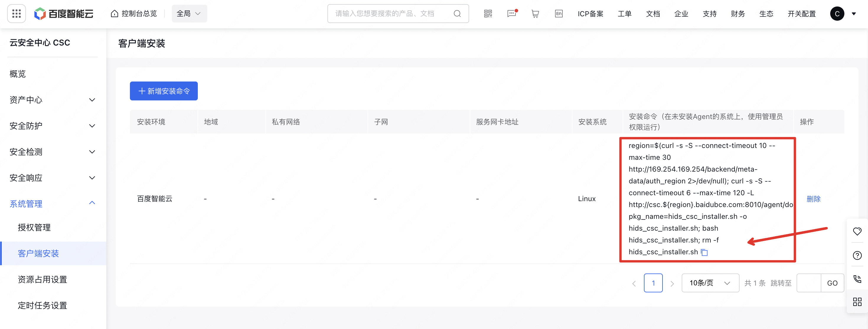868x329 pixels.
Task: Click the heart feedback icon
Action: (x=857, y=231)
